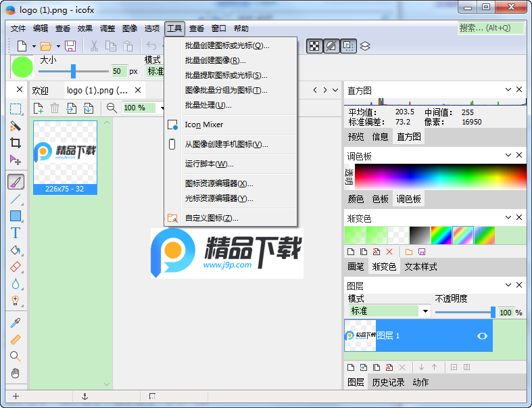Click the undo arrow toolbar icon
Image resolution: width=532 pixels, height=408 pixels.
tap(151, 46)
